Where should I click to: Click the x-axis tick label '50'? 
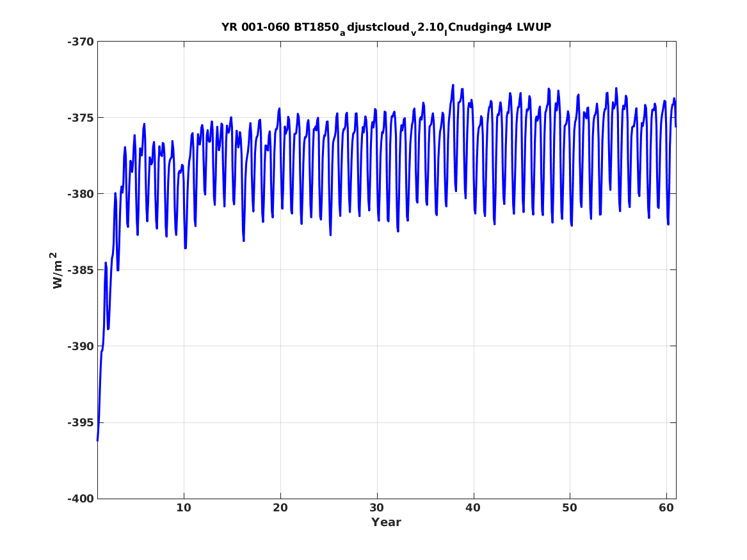point(570,508)
